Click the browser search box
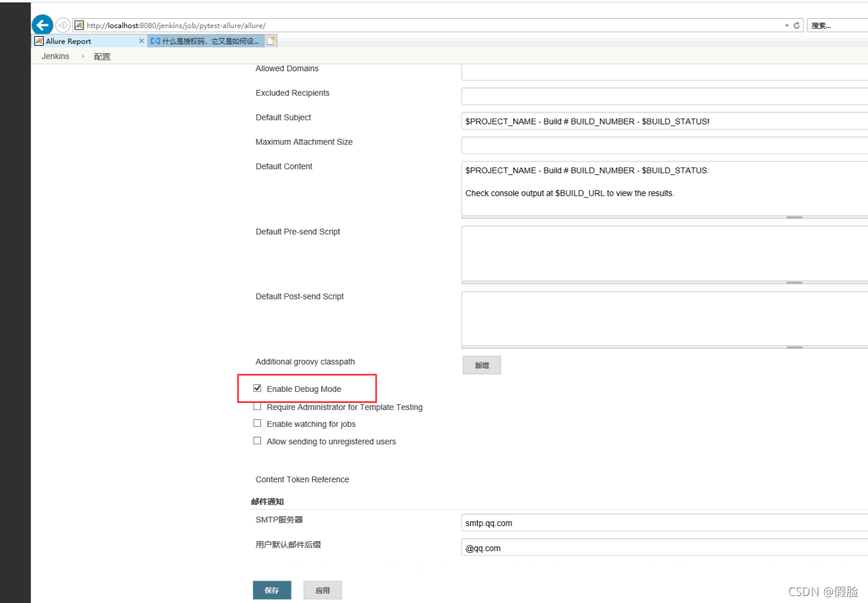Viewport: 868px width, 603px height. [x=837, y=26]
